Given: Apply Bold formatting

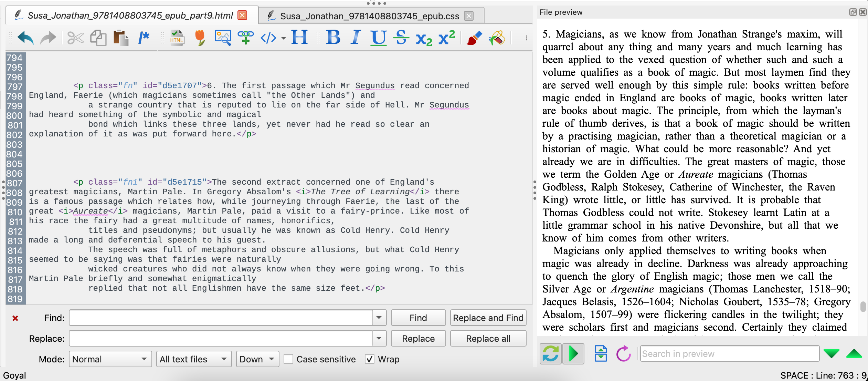Looking at the screenshot, I should click(333, 37).
